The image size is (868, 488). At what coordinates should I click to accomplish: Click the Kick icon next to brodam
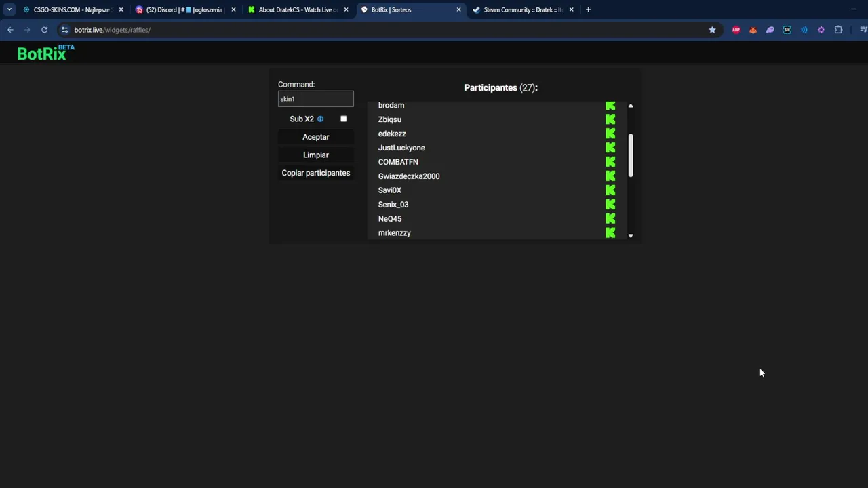point(610,106)
